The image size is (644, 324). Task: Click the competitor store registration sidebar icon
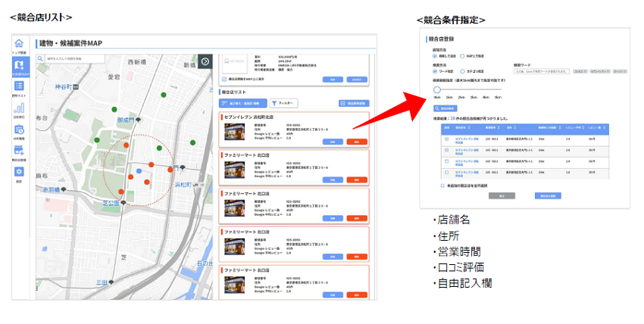coord(19,151)
